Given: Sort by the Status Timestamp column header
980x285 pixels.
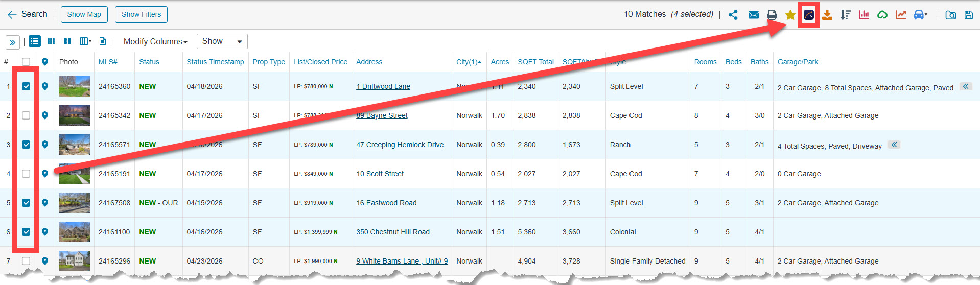Looking at the screenshot, I should 215,62.
